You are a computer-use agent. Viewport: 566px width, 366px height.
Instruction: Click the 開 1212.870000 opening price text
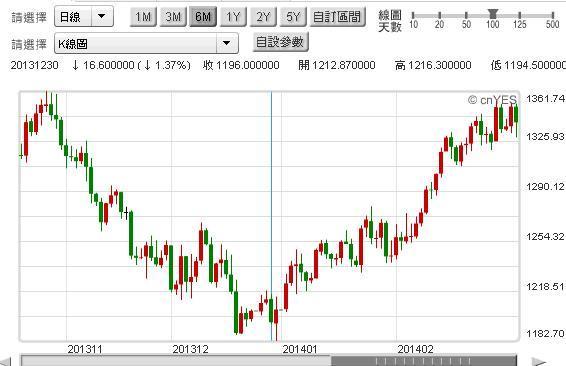337,65
